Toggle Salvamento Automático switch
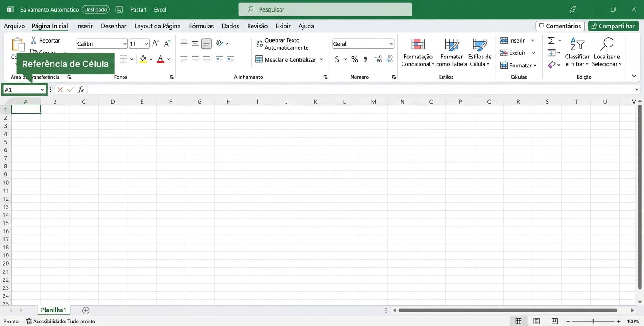The image size is (644, 326). [95, 9]
